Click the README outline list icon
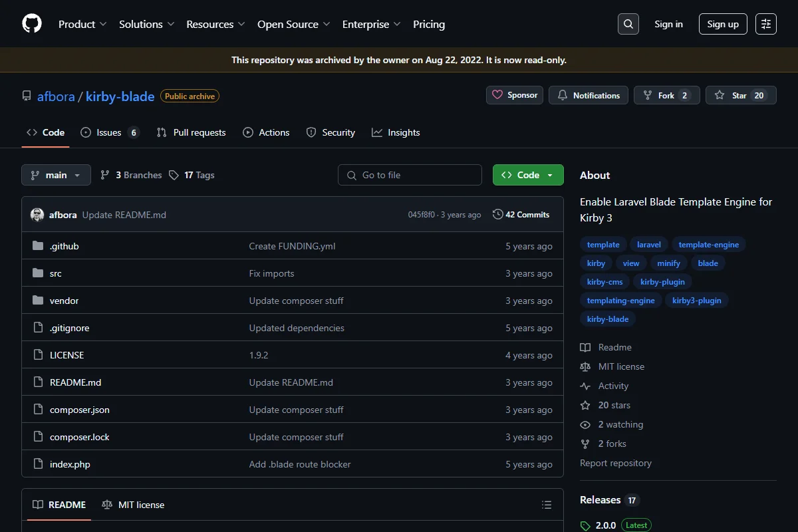 pyautogui.click(x=547, y=505)
